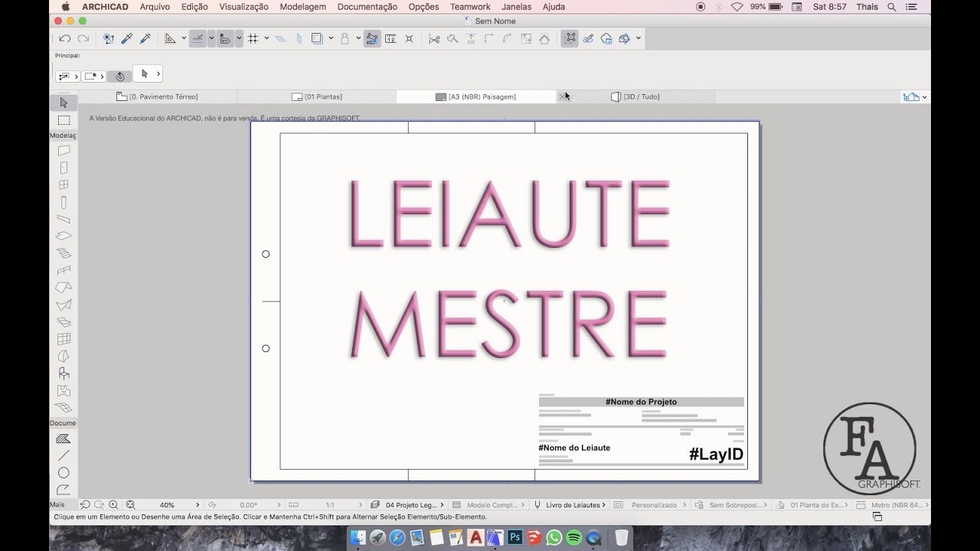Select the Zone tool in toolbox
Viewport: 980px width, 551px height.
click(x=64, y=390)
